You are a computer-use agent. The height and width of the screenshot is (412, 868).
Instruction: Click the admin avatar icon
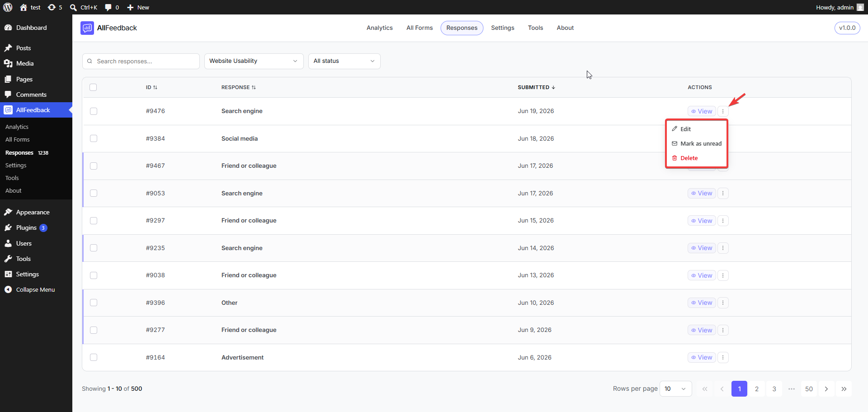pyautogui.click(x=860, y=7)
